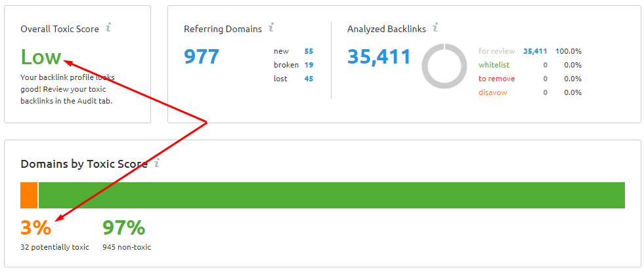Click the 'disavow' legend label

pyautogui.click(x=493, y=92)
